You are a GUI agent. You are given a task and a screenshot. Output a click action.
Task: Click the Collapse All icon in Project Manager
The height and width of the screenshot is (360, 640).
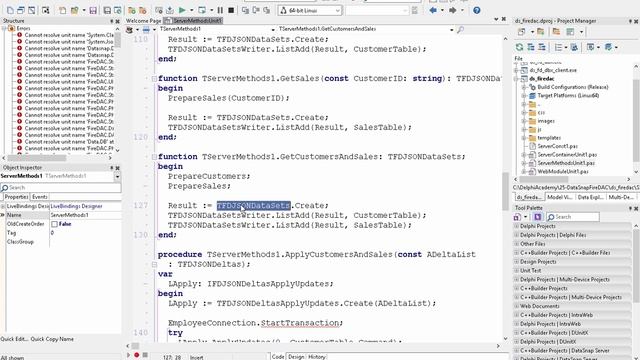(542, 47)
